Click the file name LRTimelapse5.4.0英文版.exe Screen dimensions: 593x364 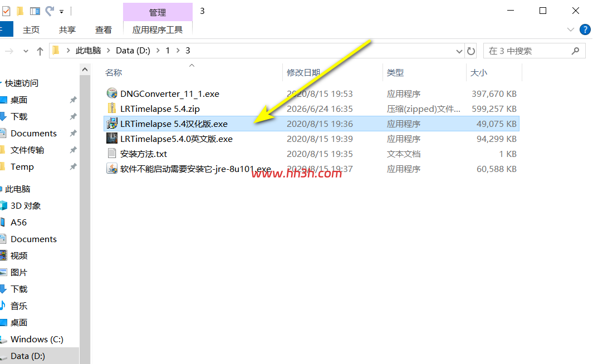click(177, 139)
